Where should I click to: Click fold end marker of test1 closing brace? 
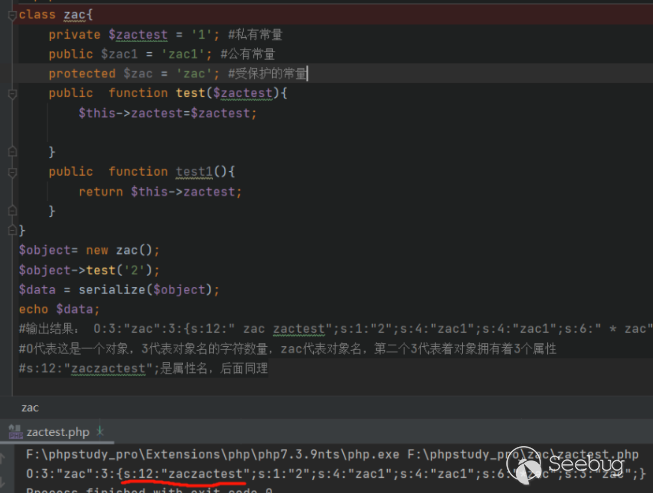point(12,211)
